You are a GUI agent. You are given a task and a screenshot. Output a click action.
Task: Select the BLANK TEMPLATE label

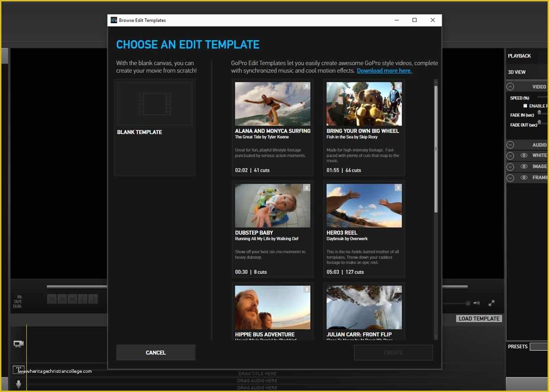(140, 132)
